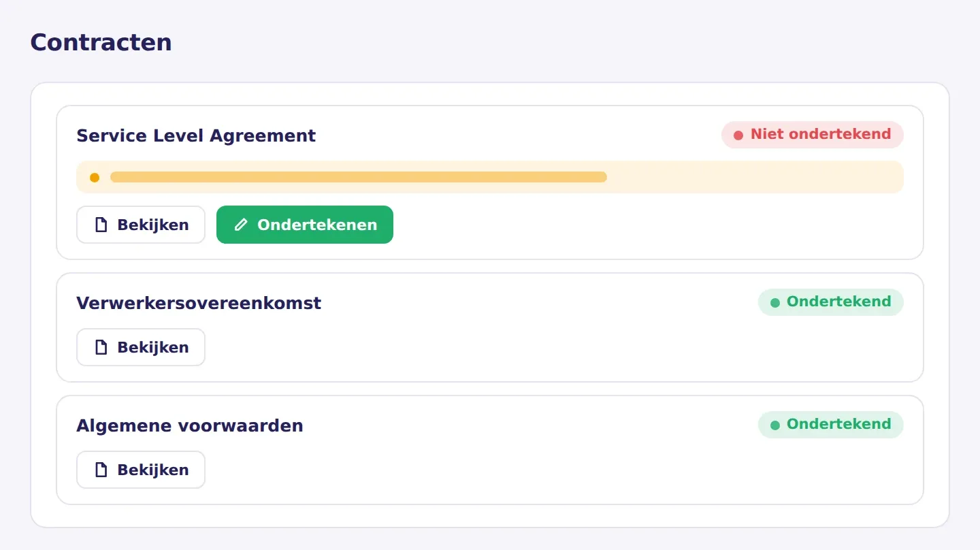Click the Niet ondertekend status badge

click(813, 135)
